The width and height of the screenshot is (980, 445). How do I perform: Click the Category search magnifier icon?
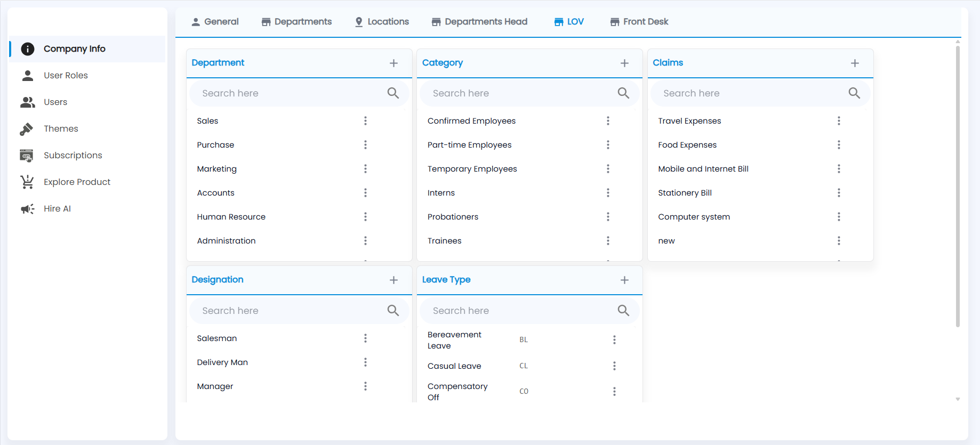[x=623, y=93]
